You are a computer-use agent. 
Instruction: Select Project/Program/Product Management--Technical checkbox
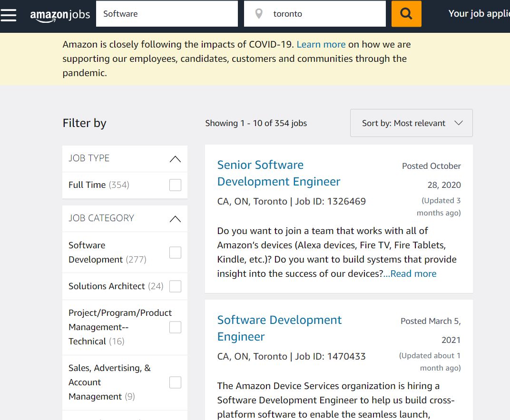coord(175,327)
